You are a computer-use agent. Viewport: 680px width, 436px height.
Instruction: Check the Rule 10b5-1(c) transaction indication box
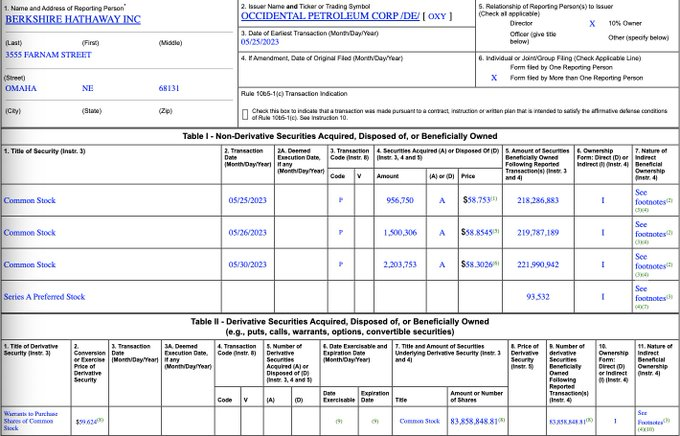click(245, 114)
